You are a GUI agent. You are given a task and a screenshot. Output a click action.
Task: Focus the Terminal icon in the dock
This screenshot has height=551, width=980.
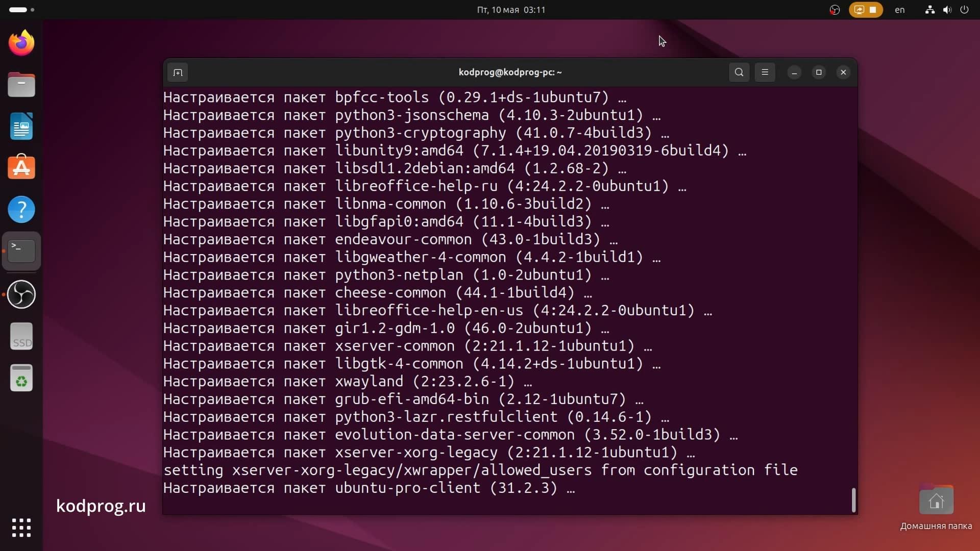click(21, 252)
